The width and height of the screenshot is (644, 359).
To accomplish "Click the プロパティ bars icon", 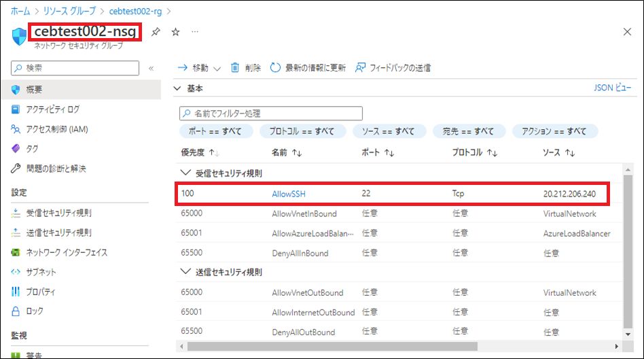I will click(16, 292).
